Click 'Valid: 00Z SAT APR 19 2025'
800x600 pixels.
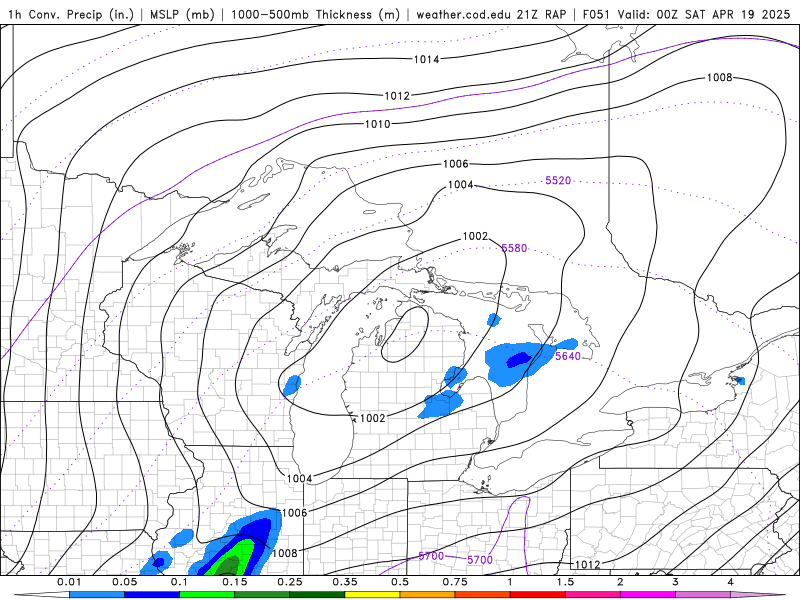[704, 14]
